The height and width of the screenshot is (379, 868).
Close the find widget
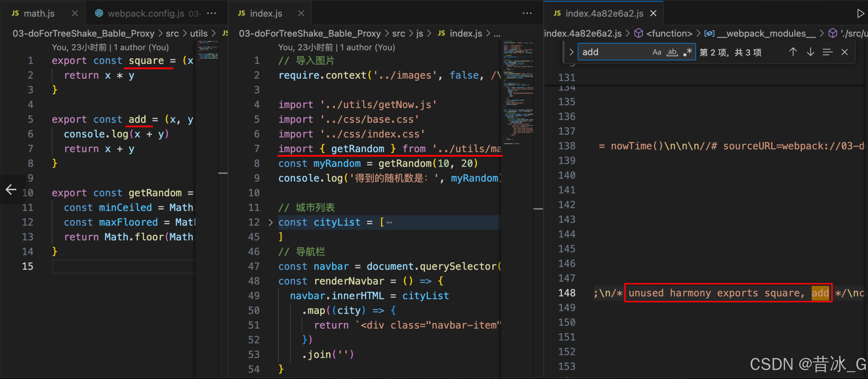(845, 52)
